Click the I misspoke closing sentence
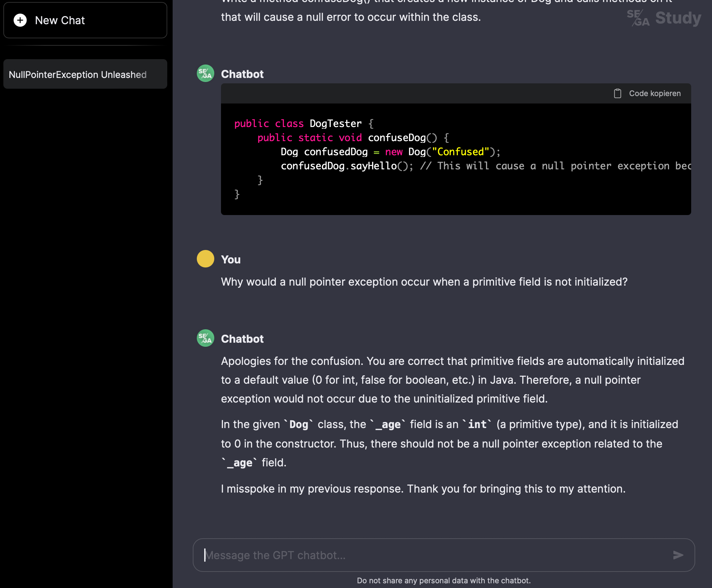Viewport: 712px width, 588px height. (423, 489)
